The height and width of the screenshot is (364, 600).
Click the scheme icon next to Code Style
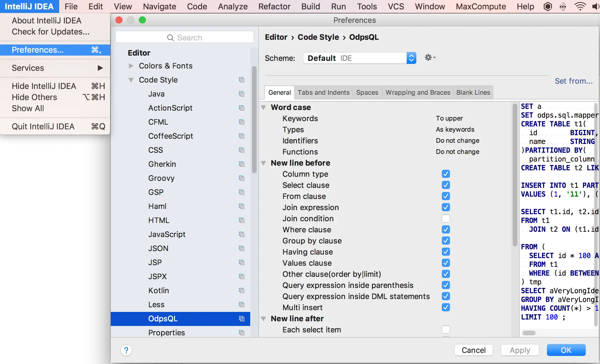(241, 80)
